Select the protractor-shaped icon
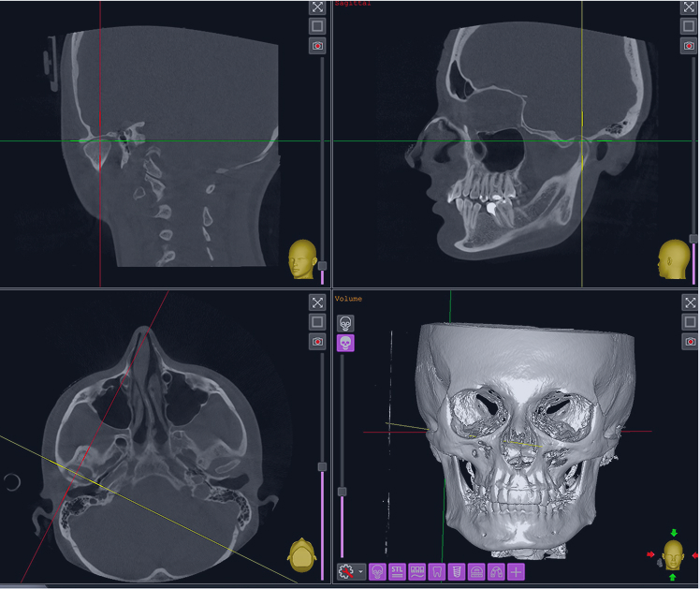This screenshot has width=700, height=589. click(x=476, y=571)
